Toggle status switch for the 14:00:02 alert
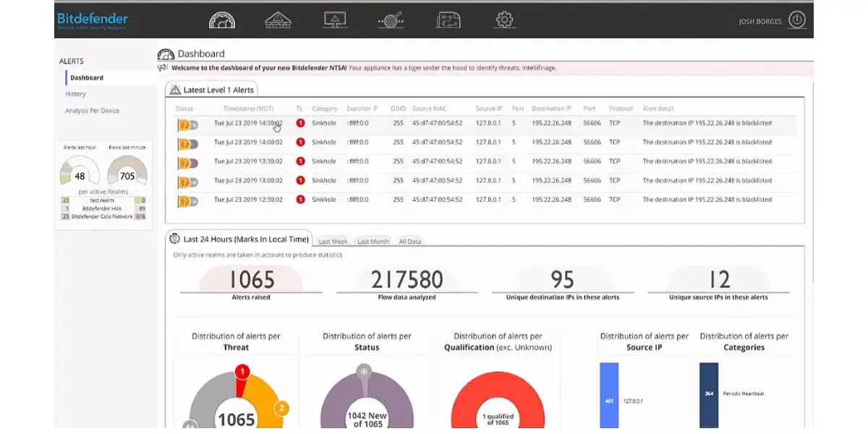Image resolution: width=868 pixels, height=434 pixels. [188, 144]
